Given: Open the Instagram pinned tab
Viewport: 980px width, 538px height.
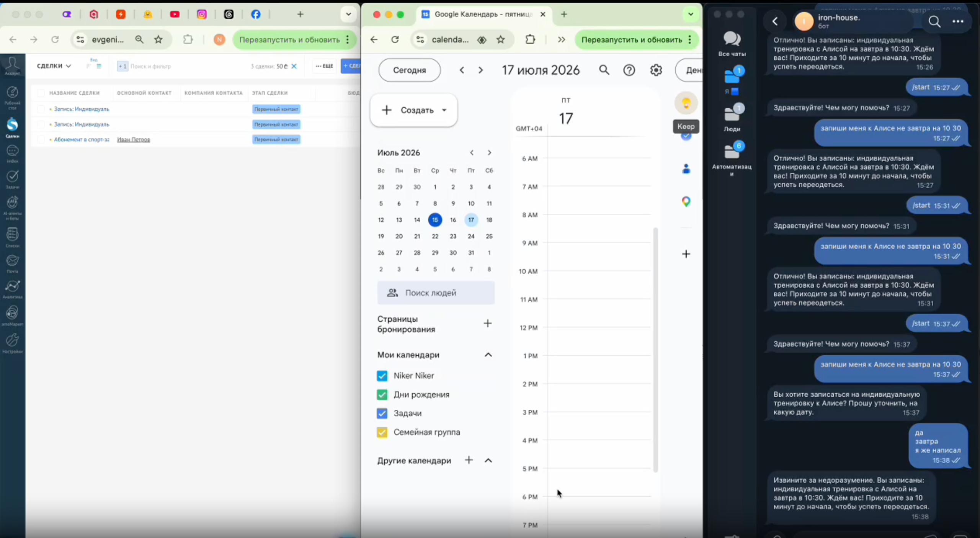Looking at the screenshot, I should [202, 15].
